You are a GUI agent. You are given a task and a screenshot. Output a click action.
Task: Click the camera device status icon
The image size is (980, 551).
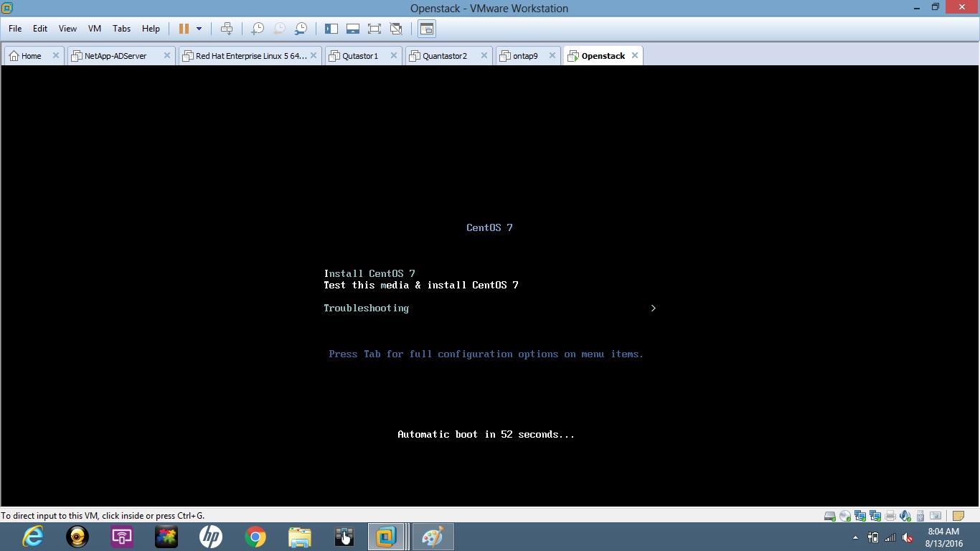point(935,516)
